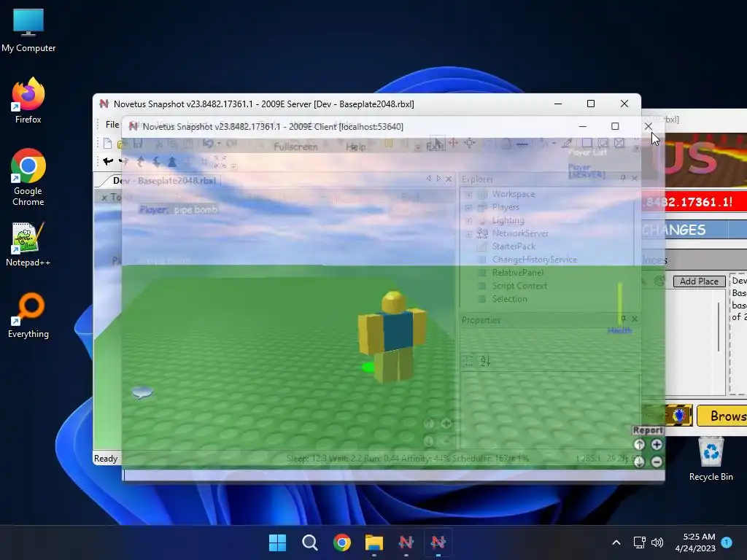747x560 pixels.
Task: Select the Recycle Bin desktop icon
Action: coord(711,459)
